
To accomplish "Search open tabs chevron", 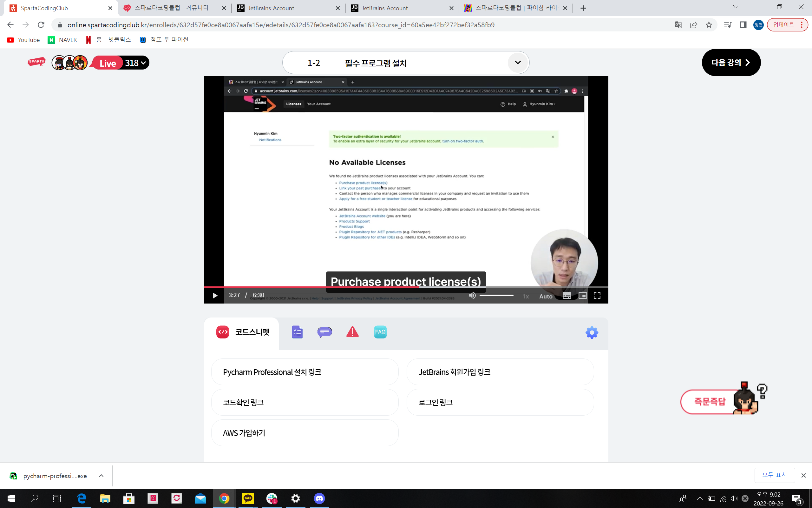I will click(x=736, y=7).
